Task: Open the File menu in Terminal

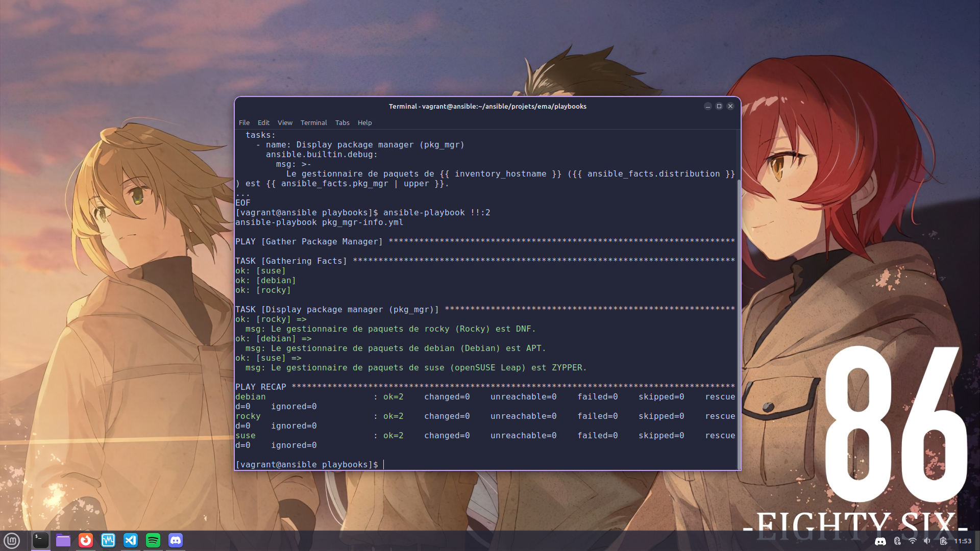Action: tap(244, 123)
